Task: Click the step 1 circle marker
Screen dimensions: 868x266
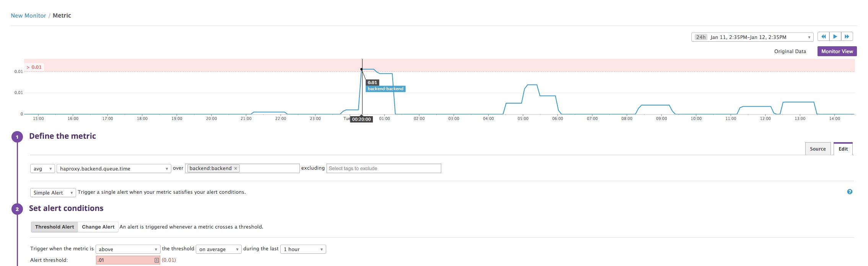Action: [17, 137]
